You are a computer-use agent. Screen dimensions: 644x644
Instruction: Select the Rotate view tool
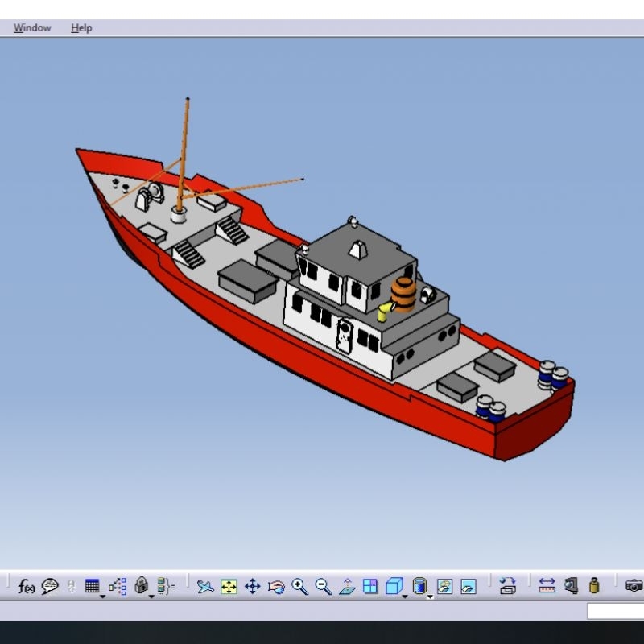click(276, 587)
